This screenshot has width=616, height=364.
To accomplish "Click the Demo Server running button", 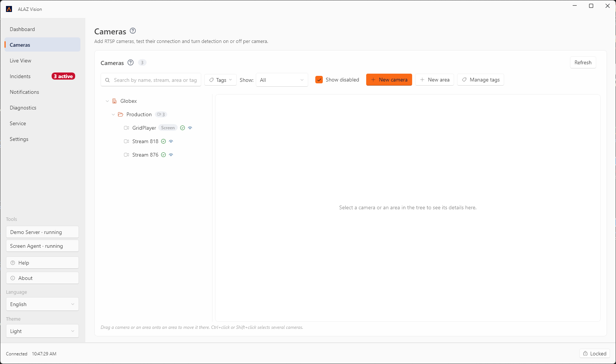I will (42, 232).
